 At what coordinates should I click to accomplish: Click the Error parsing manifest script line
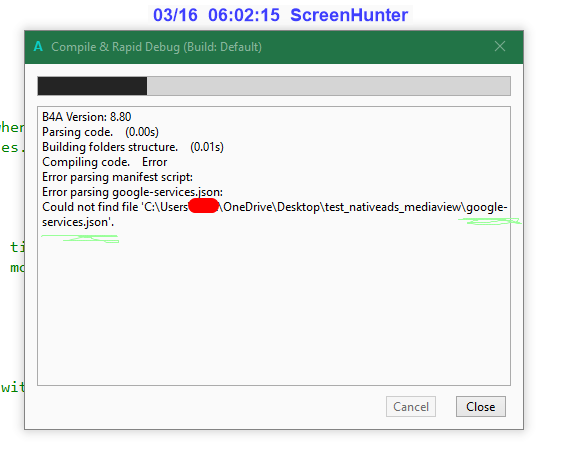(117, 177)
